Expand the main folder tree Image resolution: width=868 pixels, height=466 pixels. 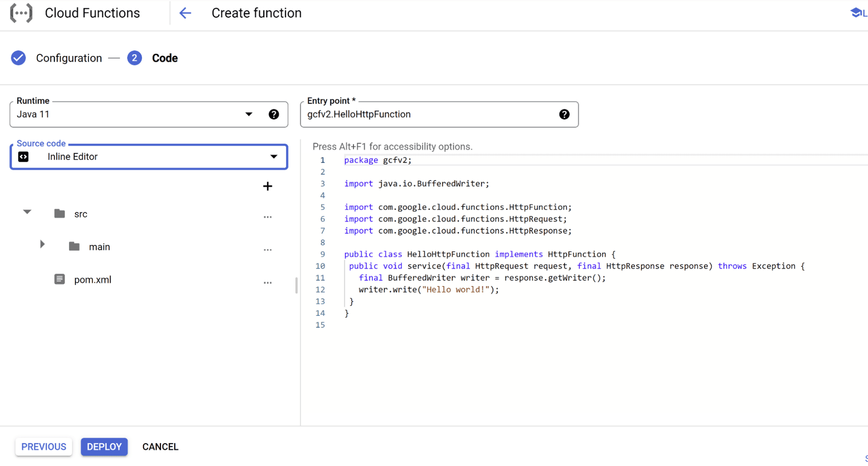click(x=42, y=244)
